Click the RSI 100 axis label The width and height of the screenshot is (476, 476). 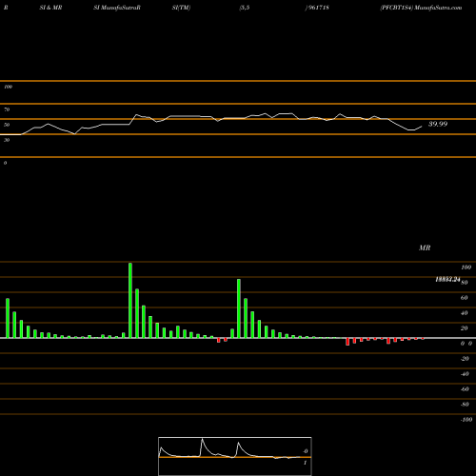[x=8, y=87]
